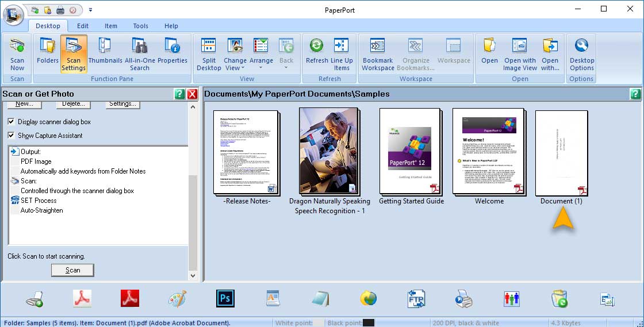644x327 pixels.
Task: Click help icon beside Samples folder path
Action: pyautogui.click(x=635, y=94)
